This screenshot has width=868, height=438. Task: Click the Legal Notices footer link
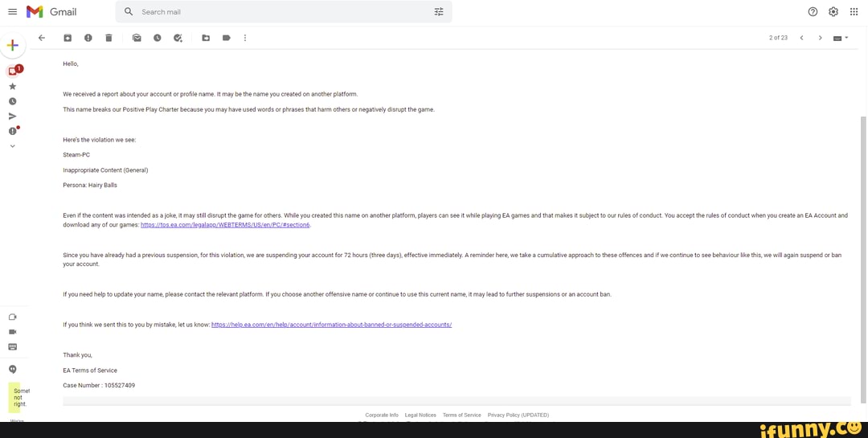click(420, 415)
